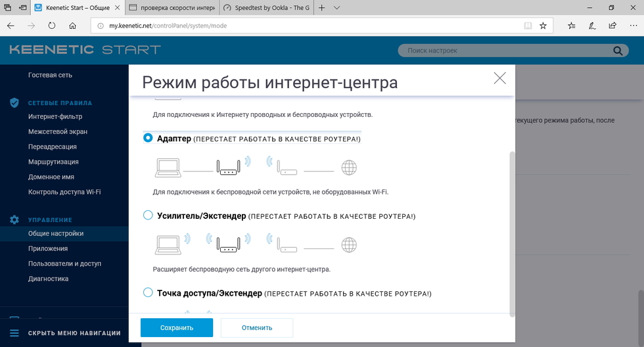The image size is (644, 347).
Task: Click the browser home icon
Action: point(73,26)
